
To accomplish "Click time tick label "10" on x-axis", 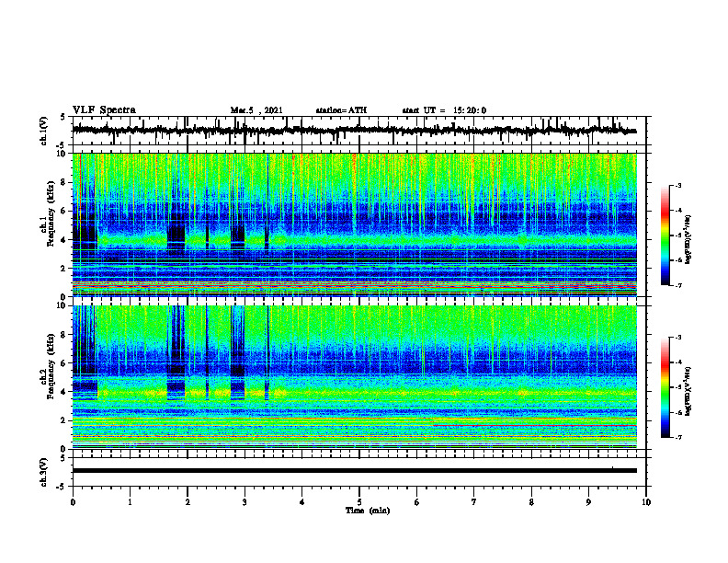I will coord(646,502).
